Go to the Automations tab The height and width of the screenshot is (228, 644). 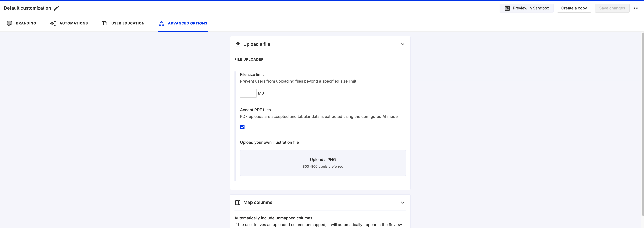[x=69, y=23]
